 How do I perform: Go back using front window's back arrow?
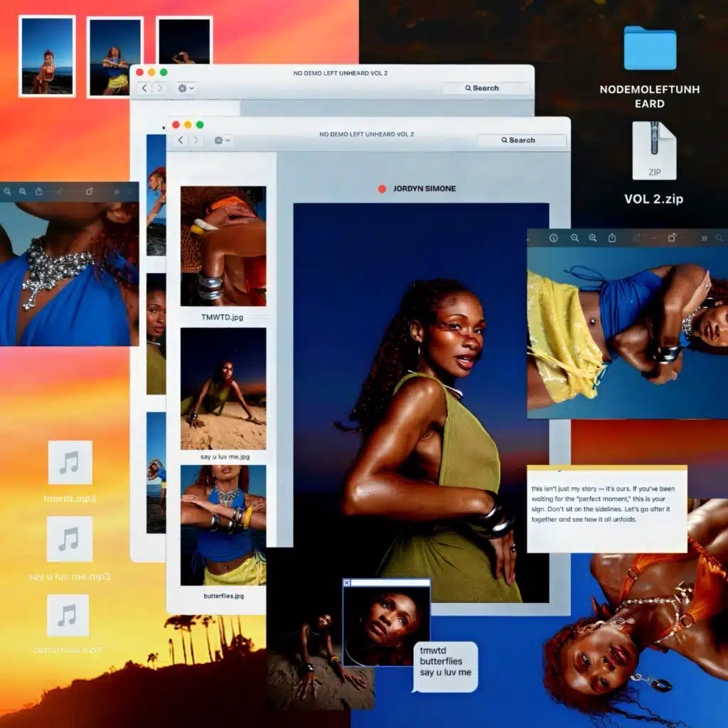pyautogui.click(x=181, y=141)
